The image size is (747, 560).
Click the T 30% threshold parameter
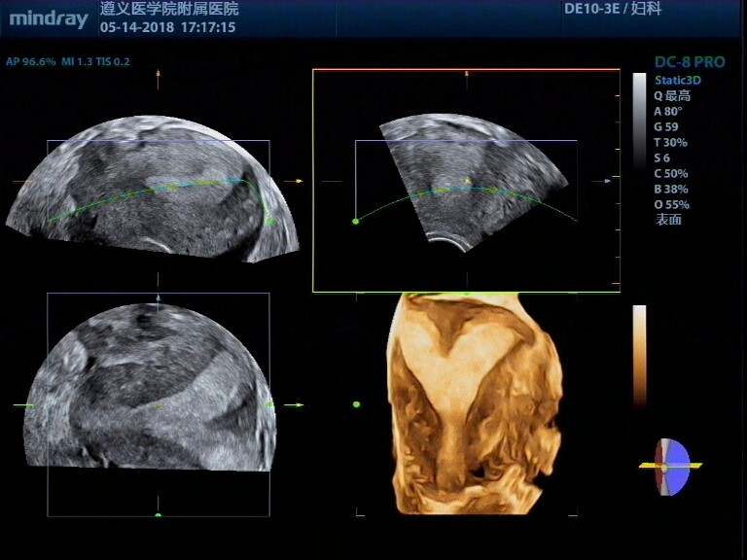click(670, 142)
